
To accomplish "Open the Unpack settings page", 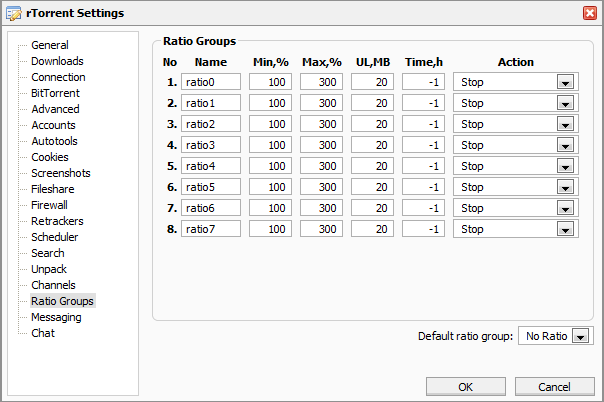I will coord(49,269).
